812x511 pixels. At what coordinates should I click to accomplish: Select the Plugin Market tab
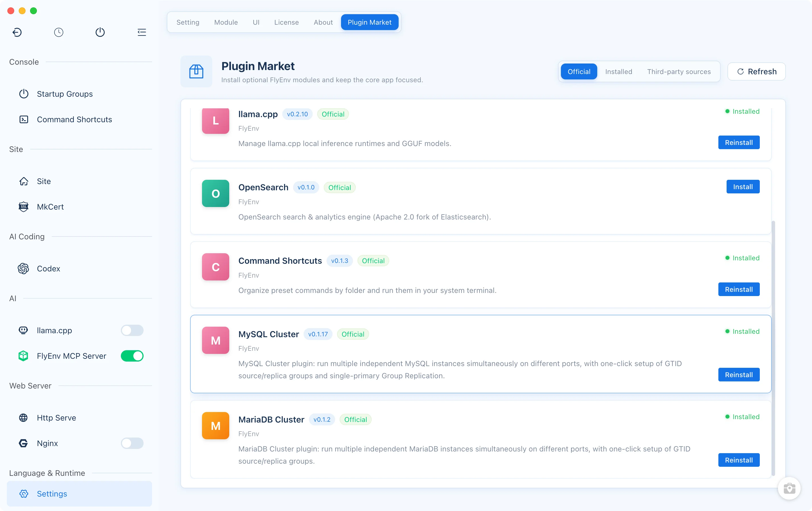pyautogui.click(x=370, y=22)
